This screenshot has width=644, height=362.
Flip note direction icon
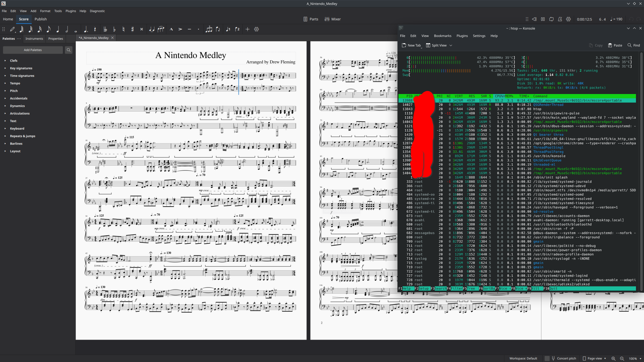(x=218, y=29)
